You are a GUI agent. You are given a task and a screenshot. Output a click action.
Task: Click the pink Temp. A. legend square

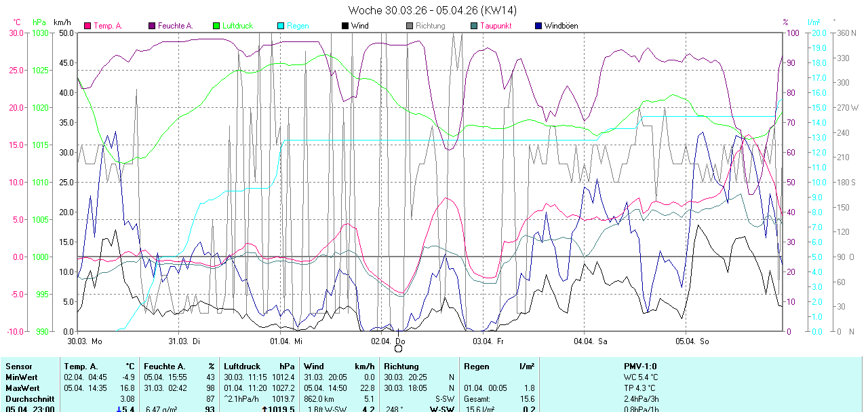[87, 26]
